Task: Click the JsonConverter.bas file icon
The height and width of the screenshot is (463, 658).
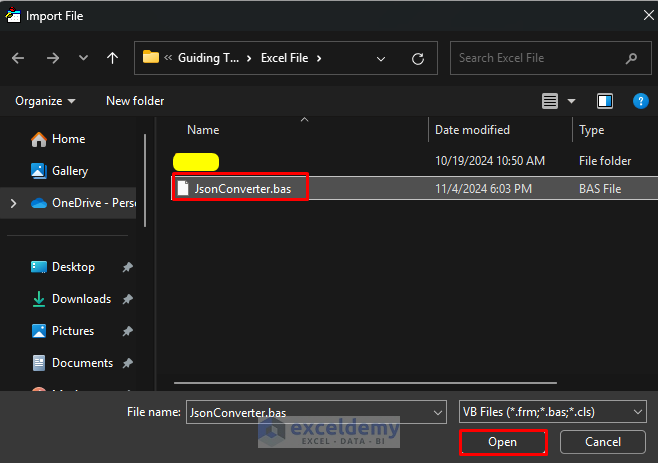Action: 183,188
